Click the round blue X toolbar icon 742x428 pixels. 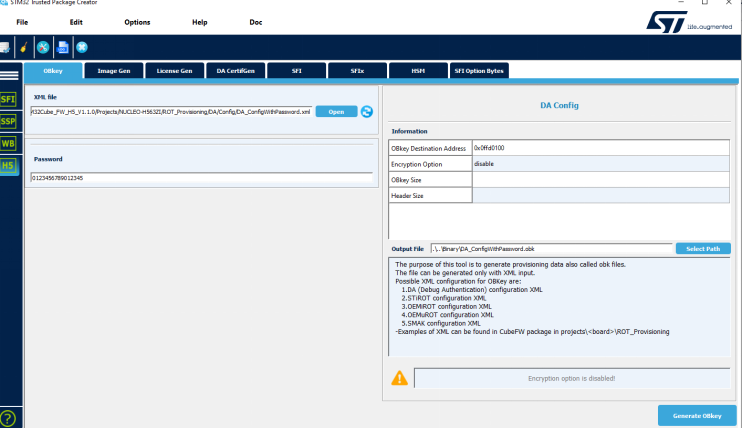click(x=82, y=47)
